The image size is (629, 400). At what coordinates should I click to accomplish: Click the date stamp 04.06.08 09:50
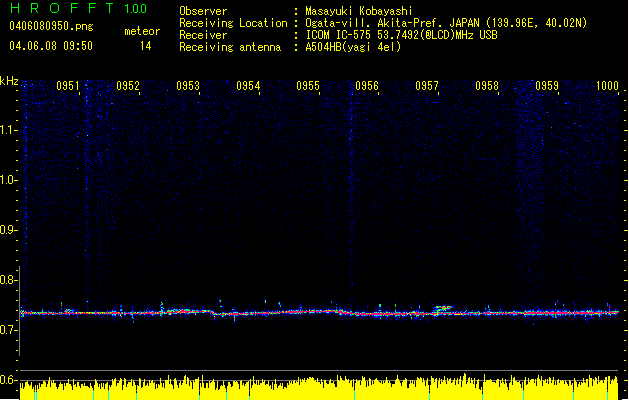click(51, 46)
